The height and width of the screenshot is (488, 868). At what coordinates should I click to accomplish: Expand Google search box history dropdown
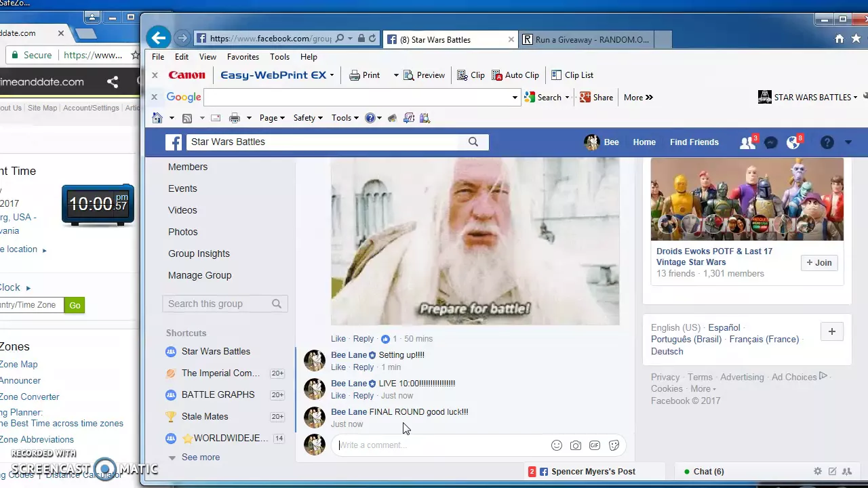pyautogui.click(x=515, y=98)
